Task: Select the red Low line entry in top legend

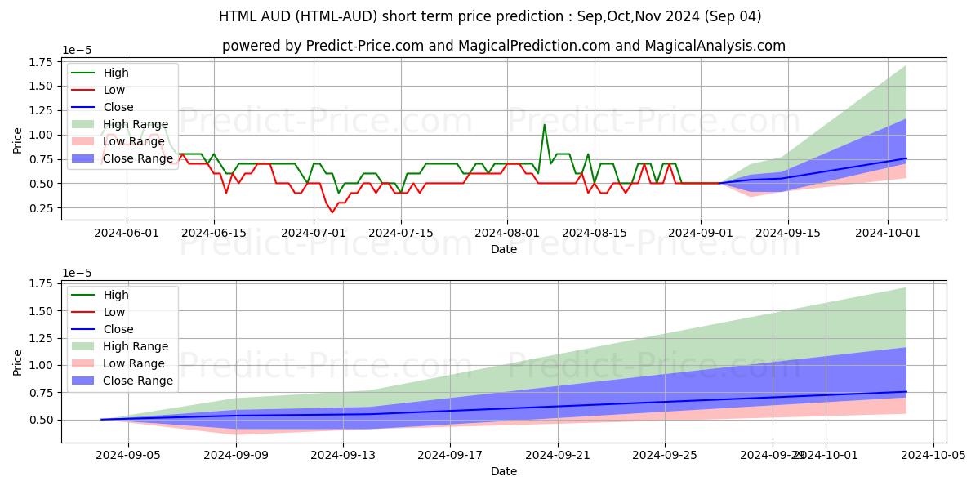Action: pyautogui.click(x=84, y=90)
